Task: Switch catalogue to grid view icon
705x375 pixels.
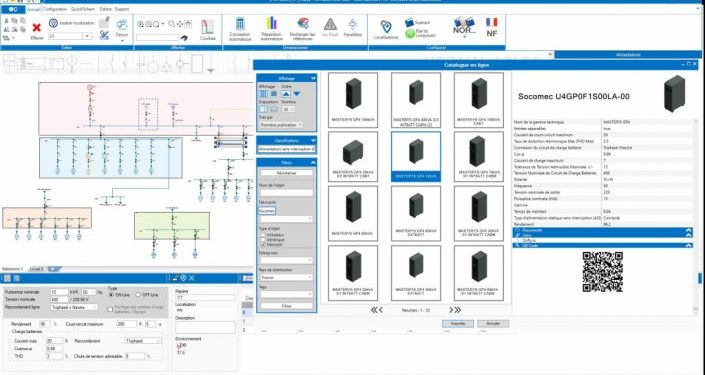Action: coord(264,94)
